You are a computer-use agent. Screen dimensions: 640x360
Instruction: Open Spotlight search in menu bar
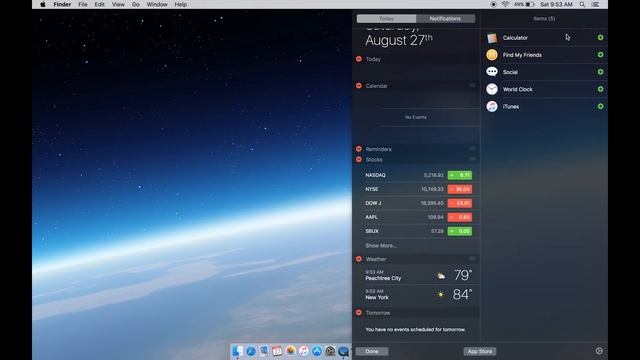click(582, 4)
